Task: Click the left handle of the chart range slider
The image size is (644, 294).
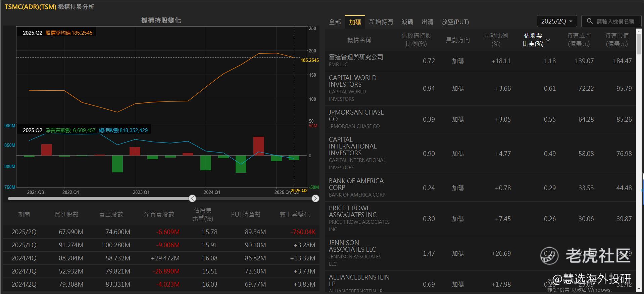Action: click(x=192, y=198)
